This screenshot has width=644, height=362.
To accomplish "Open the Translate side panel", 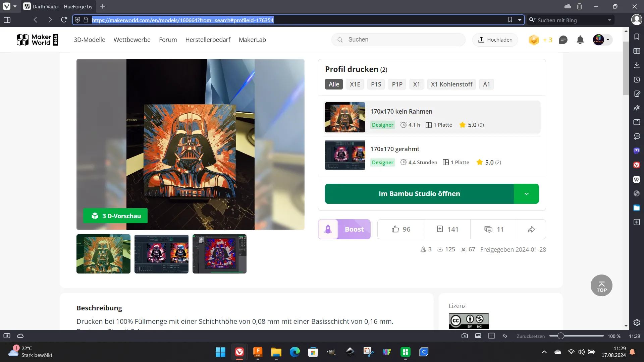I will click(637, 108).
